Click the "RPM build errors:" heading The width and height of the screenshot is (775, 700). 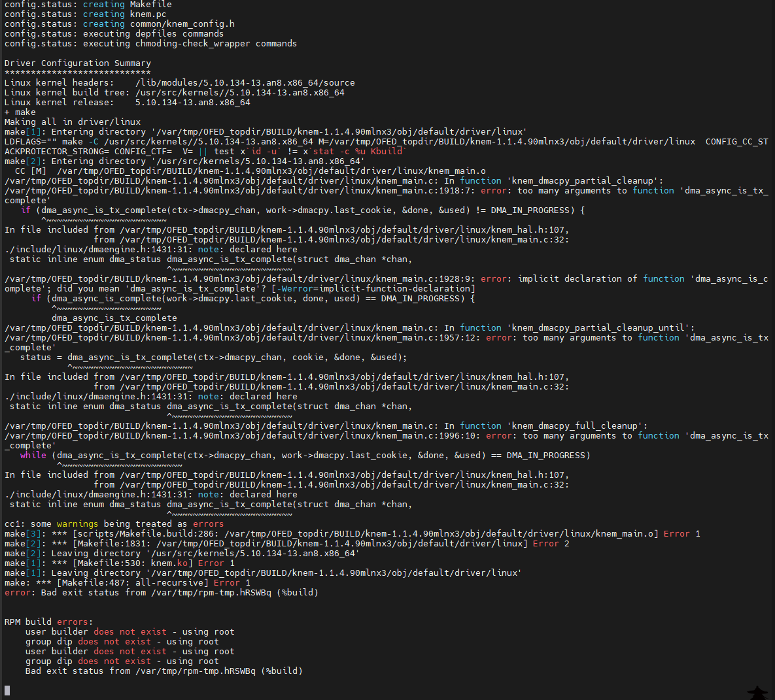48,622
